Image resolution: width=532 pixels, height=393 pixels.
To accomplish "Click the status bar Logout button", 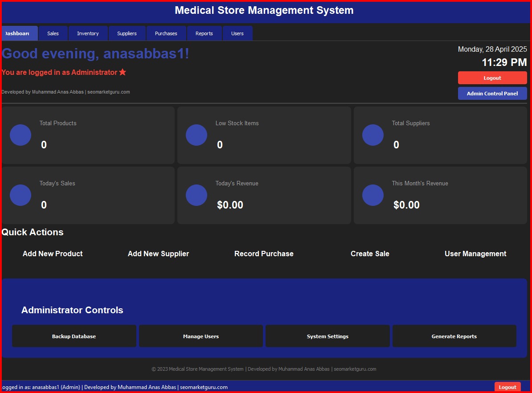I will (x=507, y=387).
